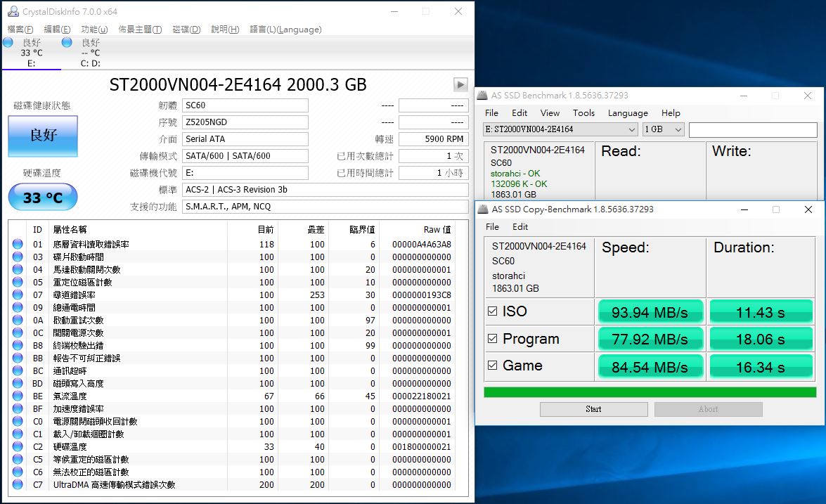The image size is (826, 504).
Task: Uncheck the ISO copy test checkbox
Action: (x=493, y=311)
